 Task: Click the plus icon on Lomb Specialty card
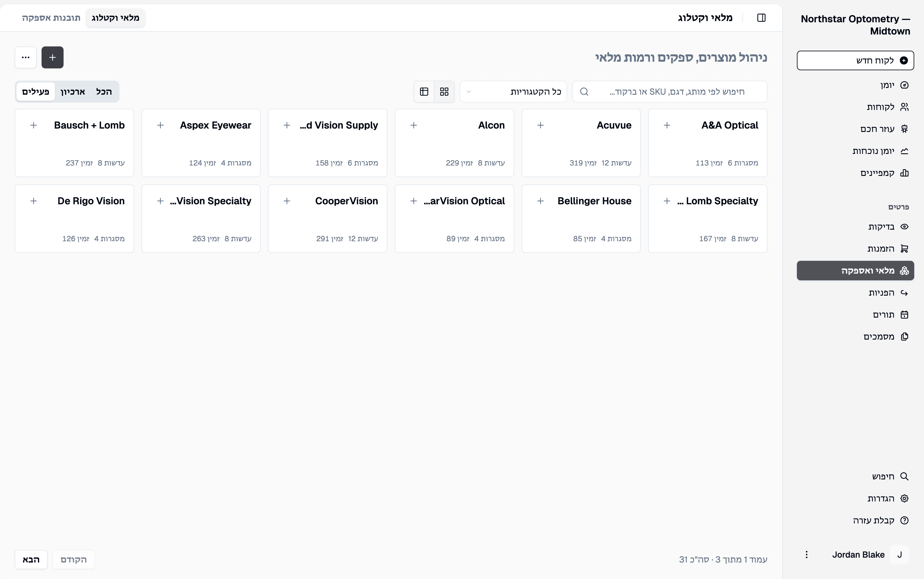coord(667,201)
